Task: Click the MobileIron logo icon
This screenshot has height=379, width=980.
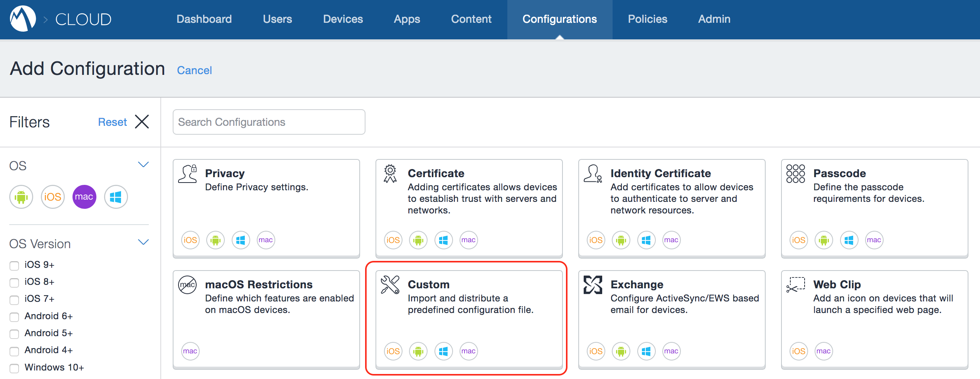Action: coord(23,19)
